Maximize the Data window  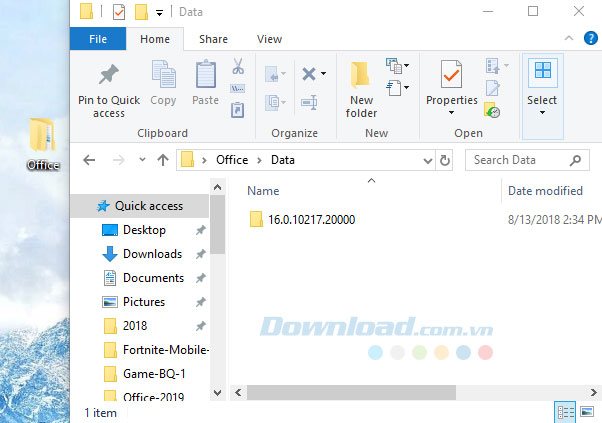(x=533, y=12)
